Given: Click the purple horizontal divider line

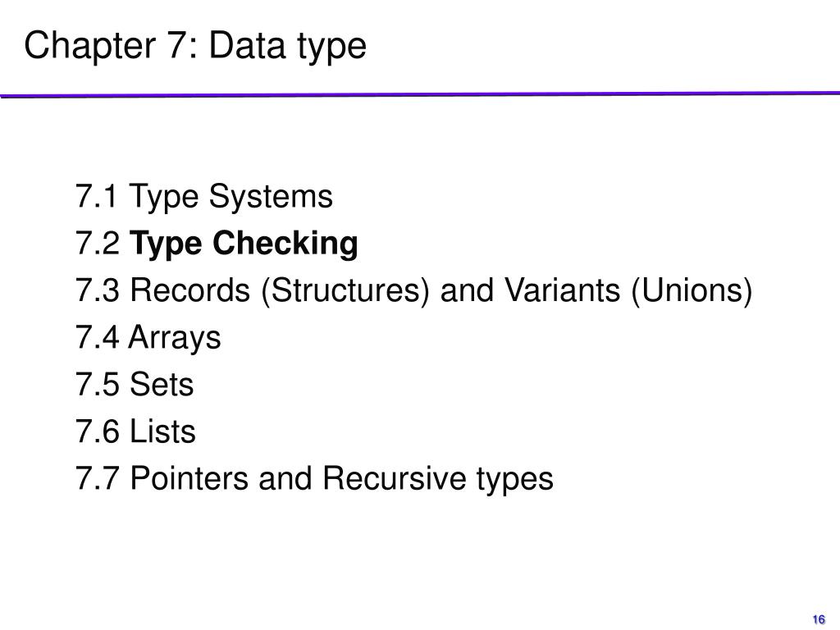Looking at the screenshot, I should tap(420, 95).
